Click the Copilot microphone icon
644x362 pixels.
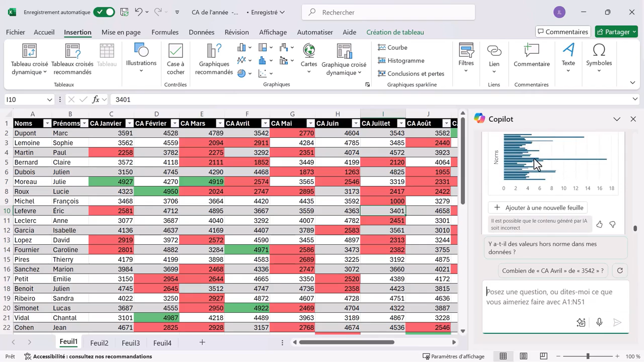point(599,322)
